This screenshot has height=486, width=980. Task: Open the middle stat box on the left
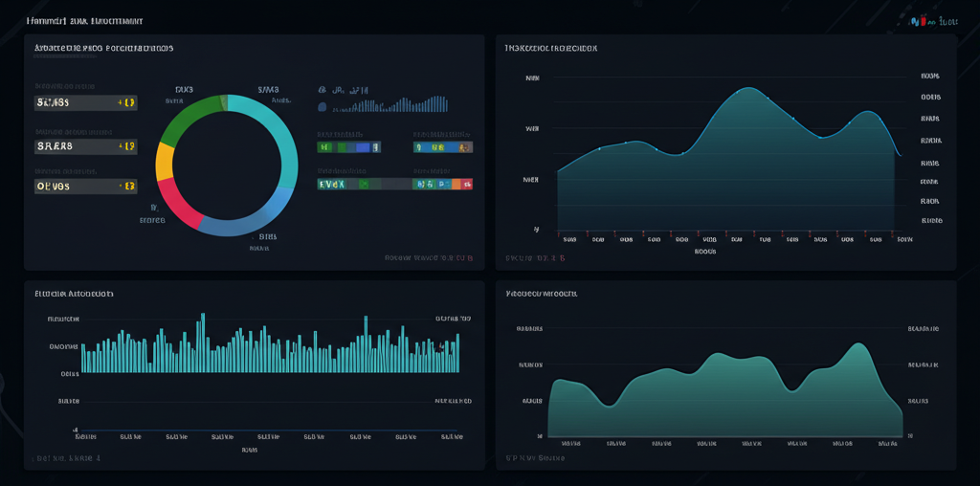(85, 146)
